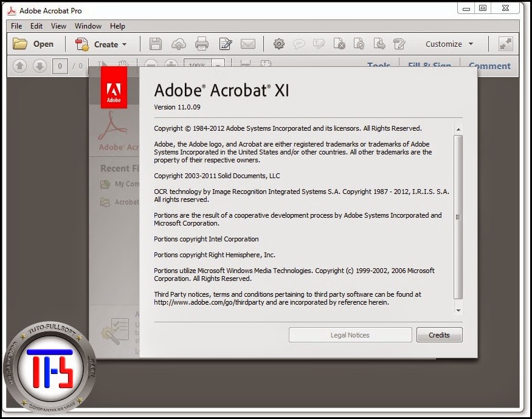The height and width of the screenshot is (419, 532).
Task: Click the page number input field
Action: pos(60,66)
